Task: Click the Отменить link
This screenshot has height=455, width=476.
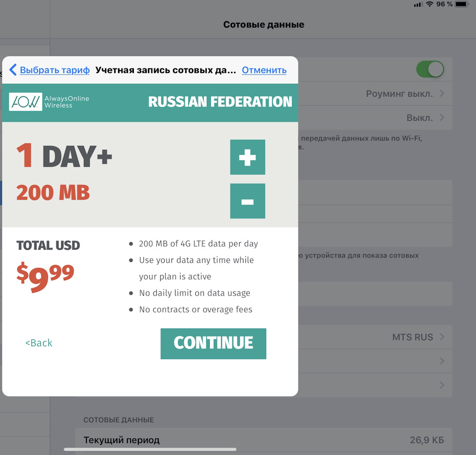Action: [264, 70]
